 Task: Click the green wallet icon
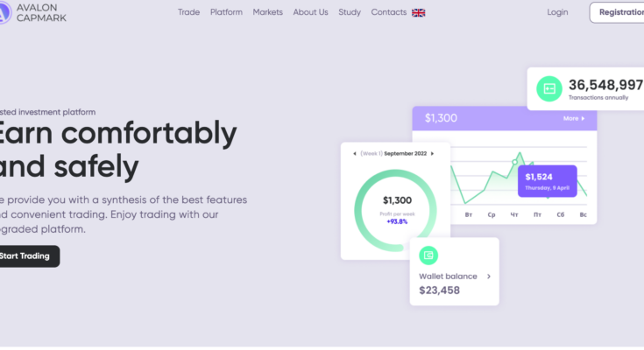point(428,255)
